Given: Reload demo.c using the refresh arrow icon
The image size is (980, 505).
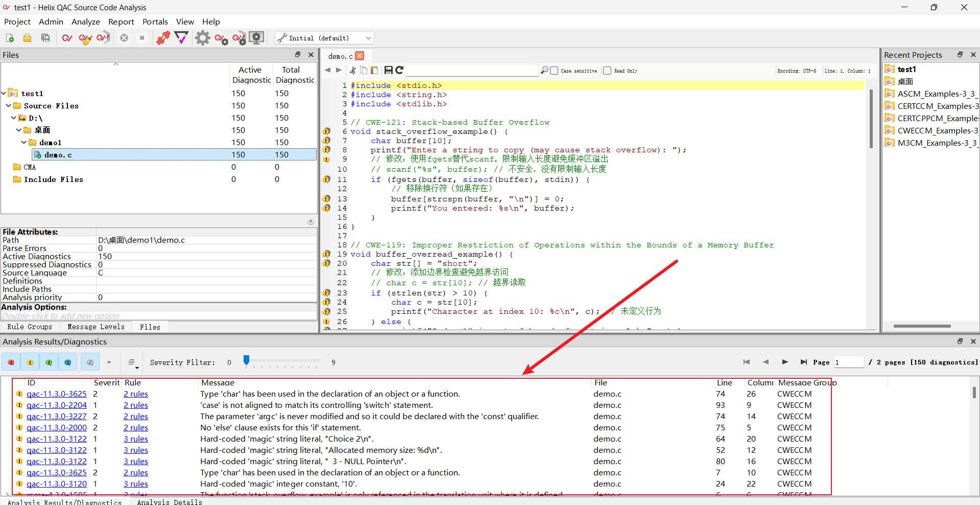Looking at the screenshot, I should [399, 70].
